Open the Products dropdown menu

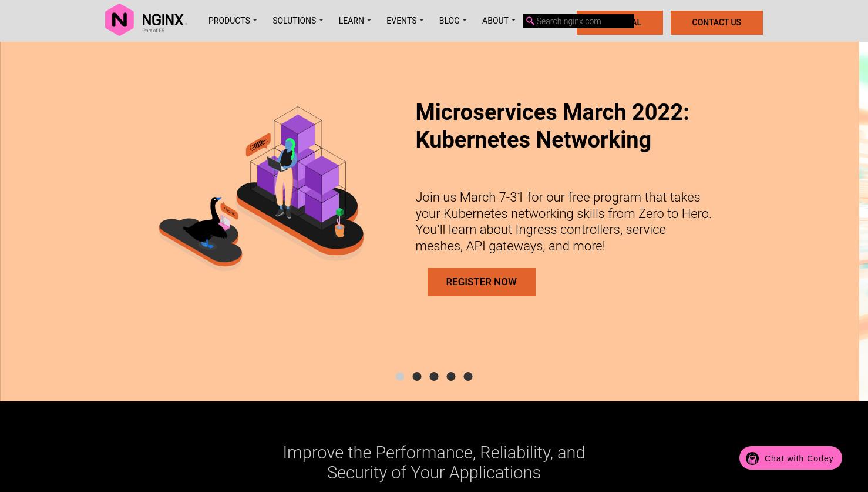pos(233,21)
